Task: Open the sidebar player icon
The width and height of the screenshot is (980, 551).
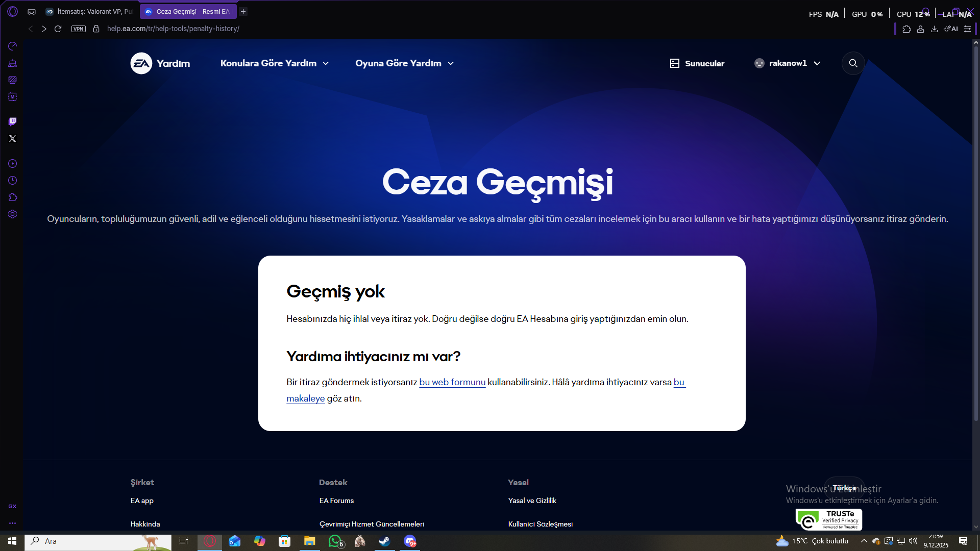Action: pos(13,164)
